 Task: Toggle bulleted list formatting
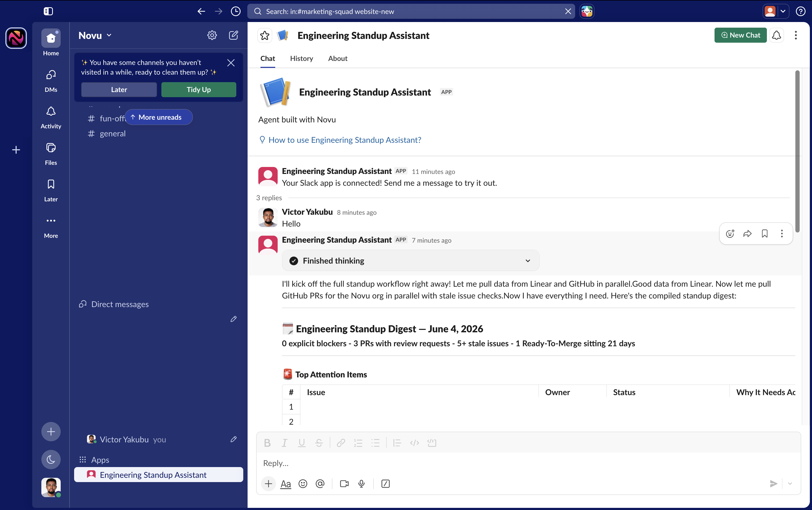(x=375, y=443)
